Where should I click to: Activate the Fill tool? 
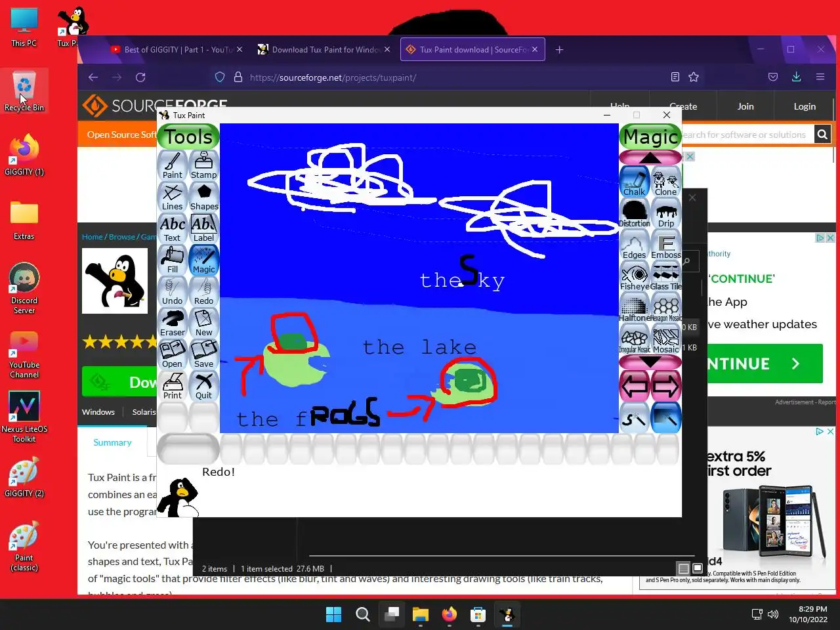click(x=173, y=260)
